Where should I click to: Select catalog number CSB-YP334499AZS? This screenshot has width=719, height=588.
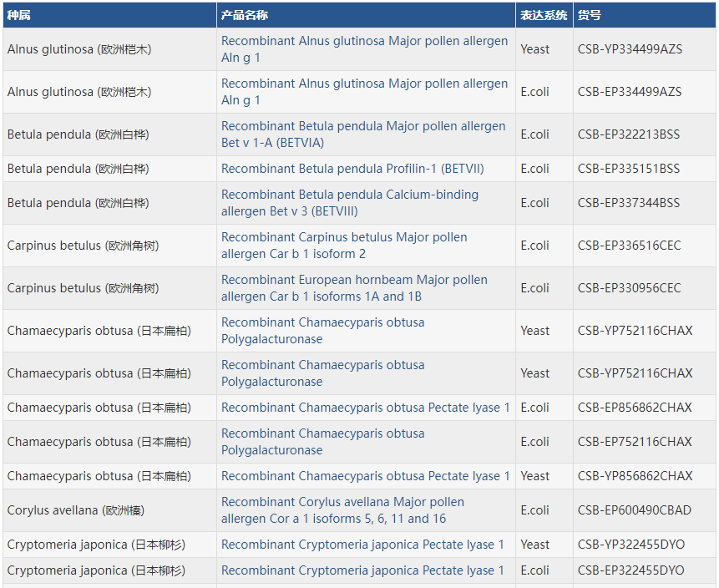pyautogui.click(x=630, y=49)
